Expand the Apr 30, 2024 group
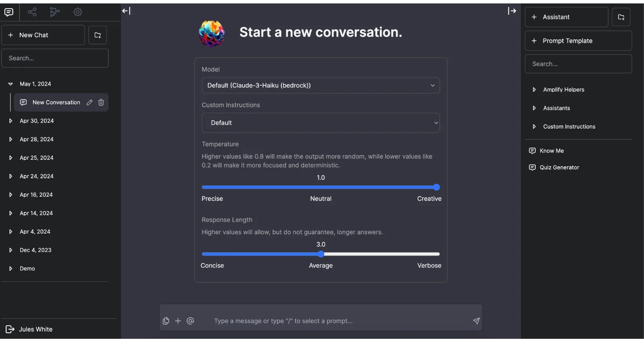The height and width of the screenshot is (342, 644). click(x=11, y=121)
